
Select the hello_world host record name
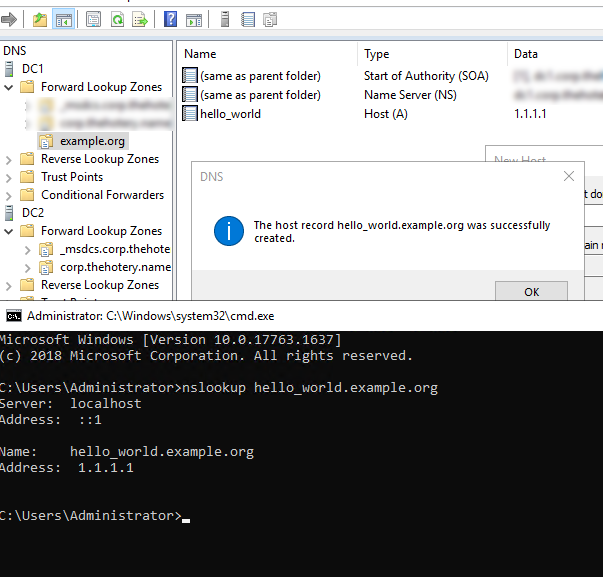230,114
